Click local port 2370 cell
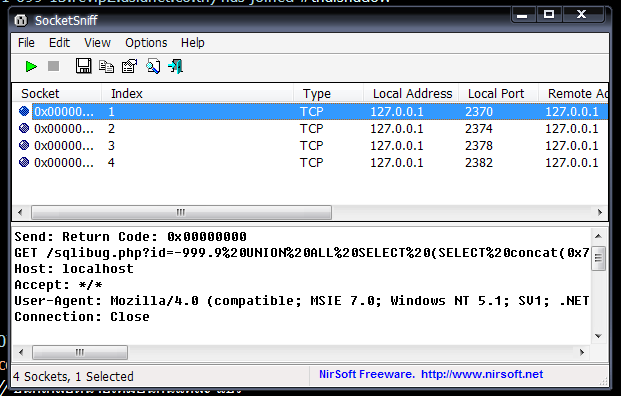 coord(479,112)
